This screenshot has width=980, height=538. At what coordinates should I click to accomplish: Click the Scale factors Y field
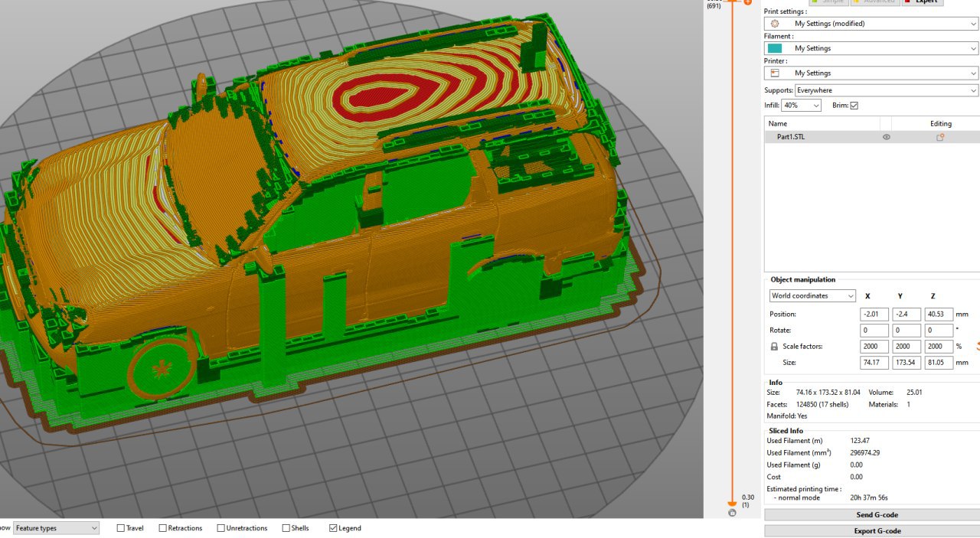906,347
